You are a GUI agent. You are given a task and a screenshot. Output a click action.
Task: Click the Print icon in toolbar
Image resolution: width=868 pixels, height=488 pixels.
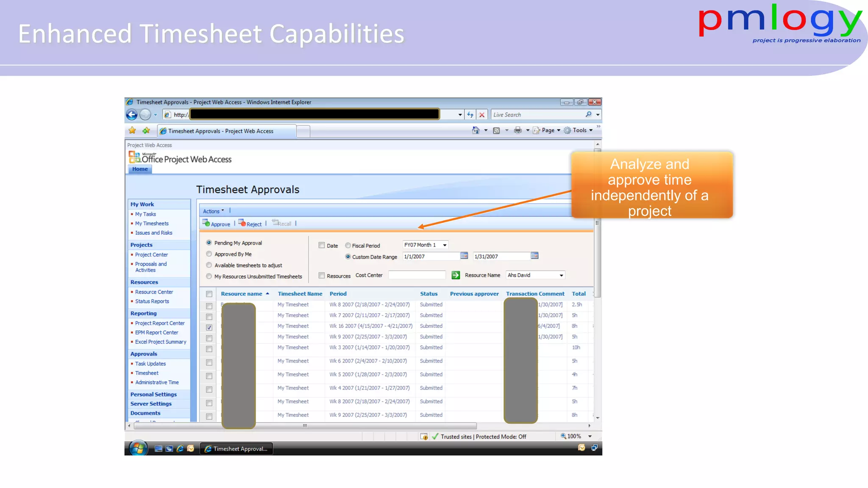click(x=517, y=130)
